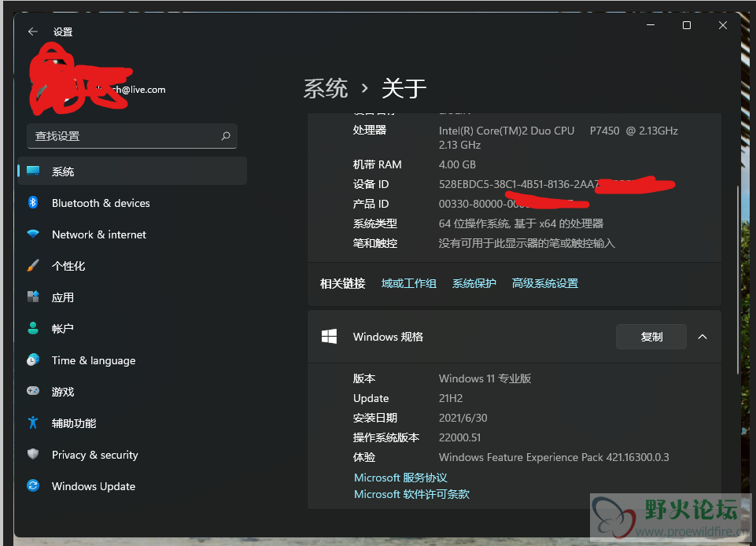Open Network & internet settings

coord(132,234)
